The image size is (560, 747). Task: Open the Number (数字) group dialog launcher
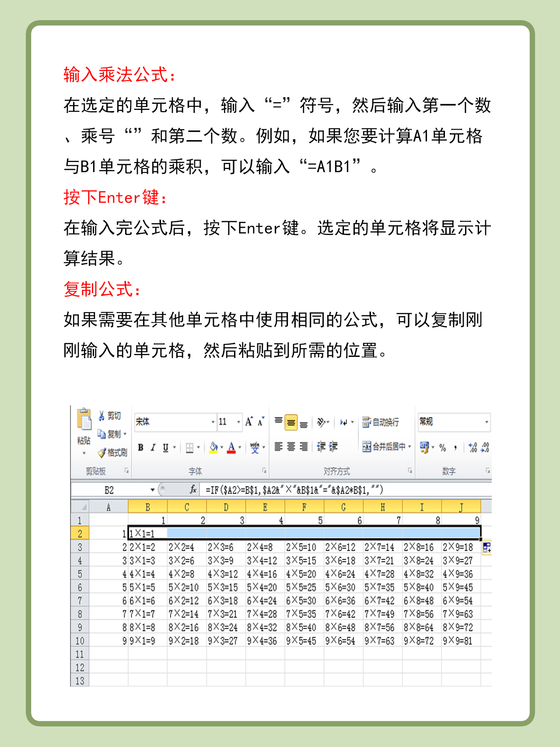click(x=487, y=471)
